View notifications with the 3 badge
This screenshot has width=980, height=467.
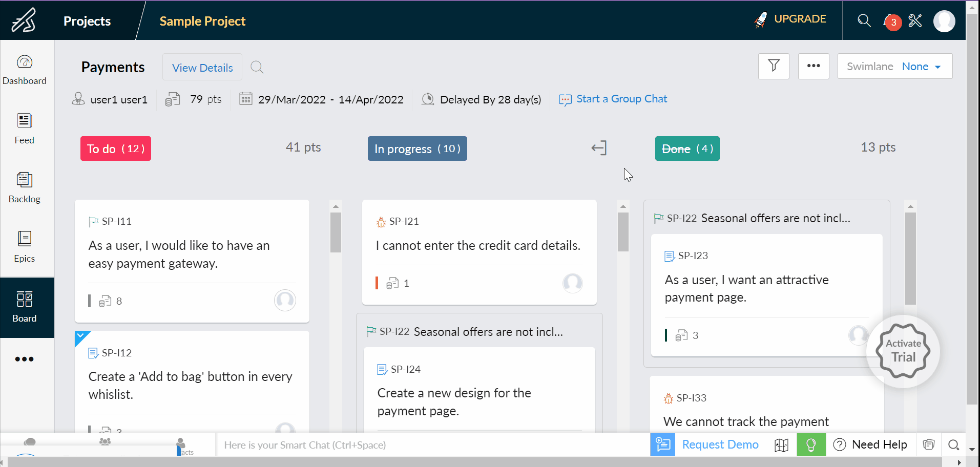pos(892,22)
